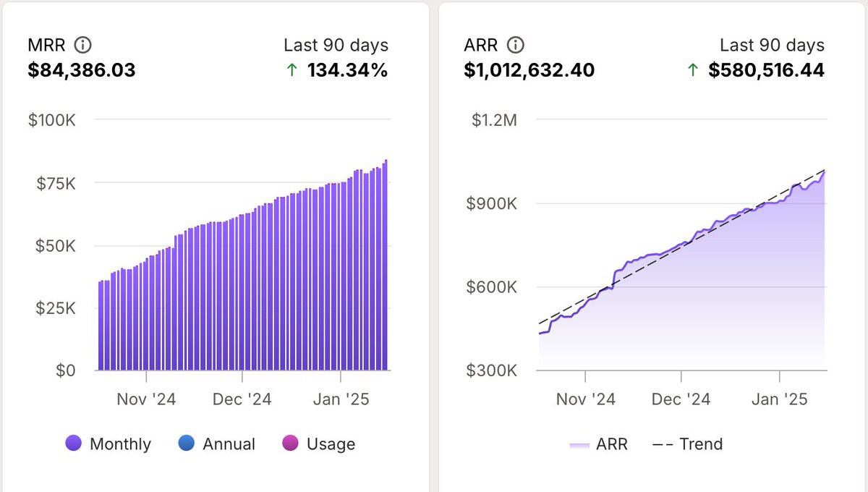
Task: Open the Last 90 days selector on MRR chart
Action: click(336, 44)
